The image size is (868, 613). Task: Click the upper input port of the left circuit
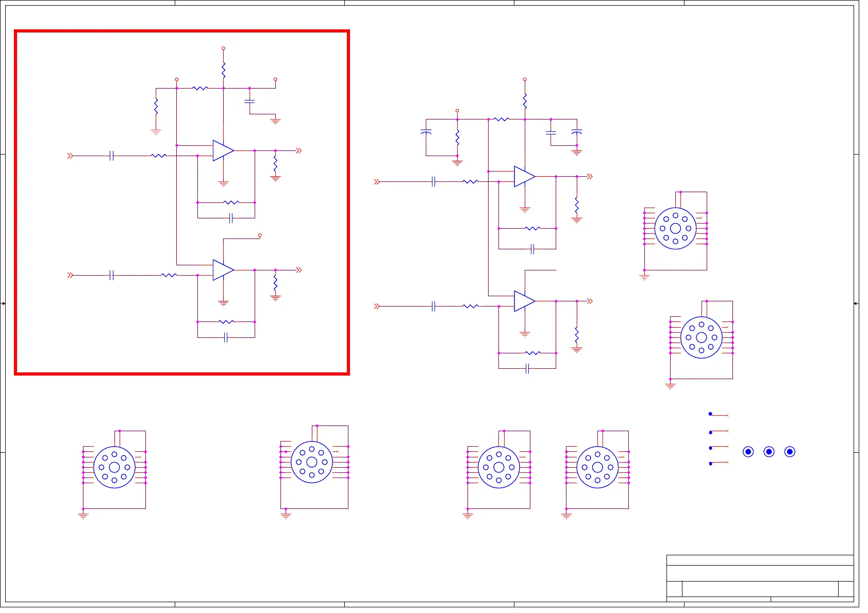[70, 156]
